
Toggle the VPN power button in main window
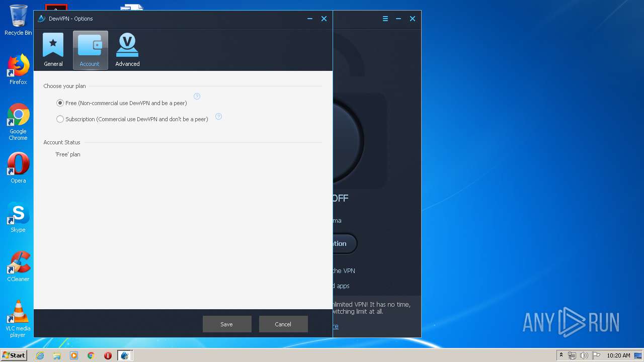tap(348, 141)
